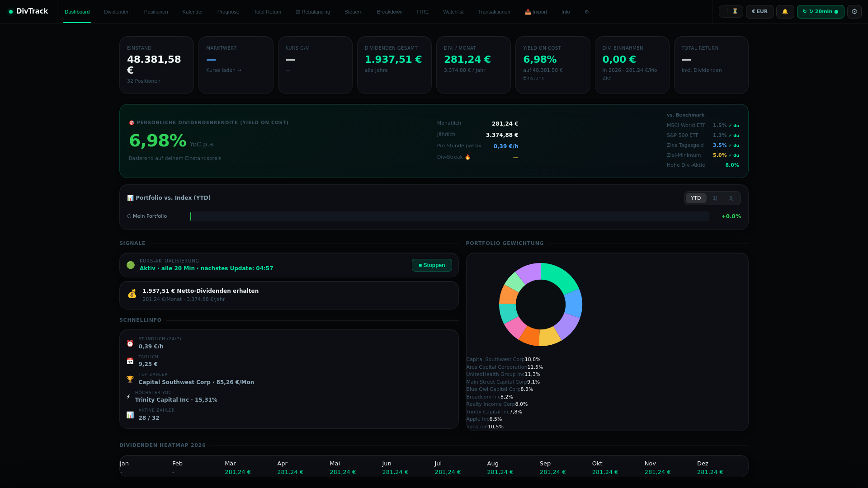Open the Import tab with inbox icon
868x488 pixels.
point(536,12)
